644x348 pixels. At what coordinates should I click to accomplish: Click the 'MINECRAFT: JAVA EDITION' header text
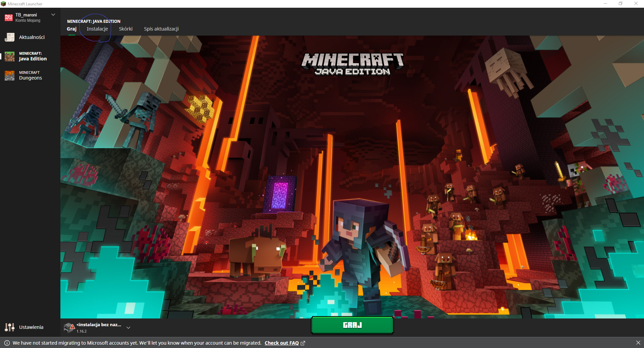[x=94, y=21]
